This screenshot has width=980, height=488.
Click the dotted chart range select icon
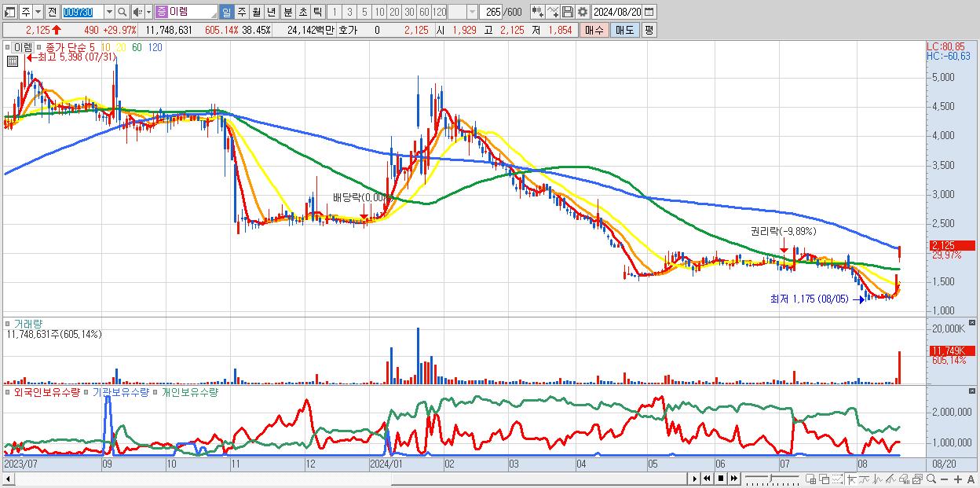(x=837, y=479)
